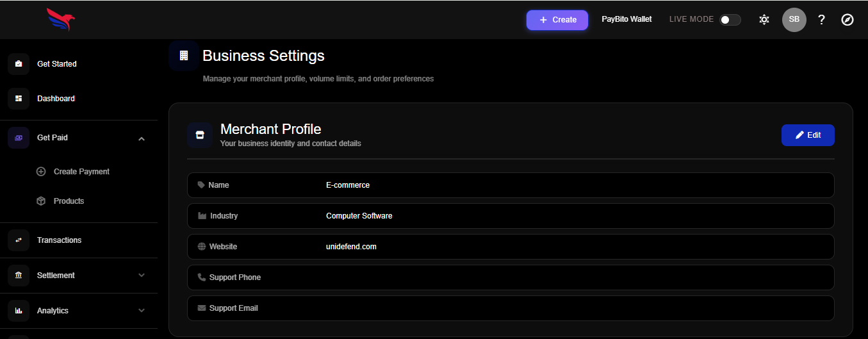Click the Merchant Profile heading
868x339 pixels.
click(x=270, y=129)
